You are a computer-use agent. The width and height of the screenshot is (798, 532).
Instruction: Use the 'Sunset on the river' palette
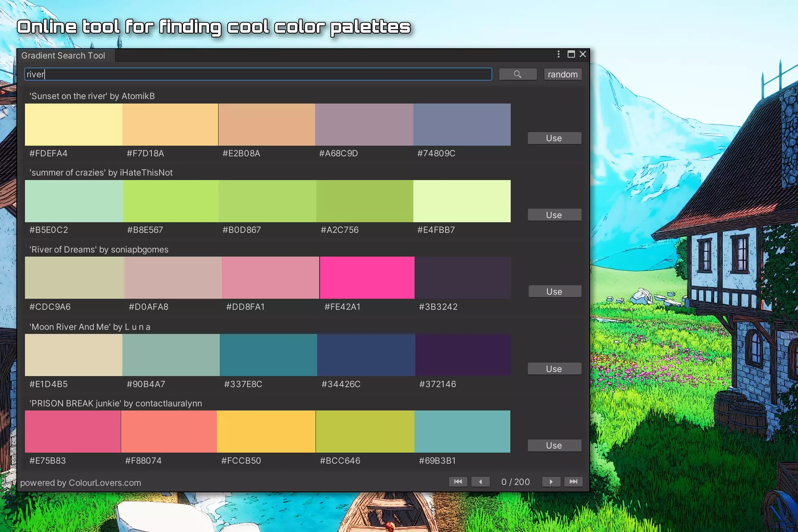(554, 138)
